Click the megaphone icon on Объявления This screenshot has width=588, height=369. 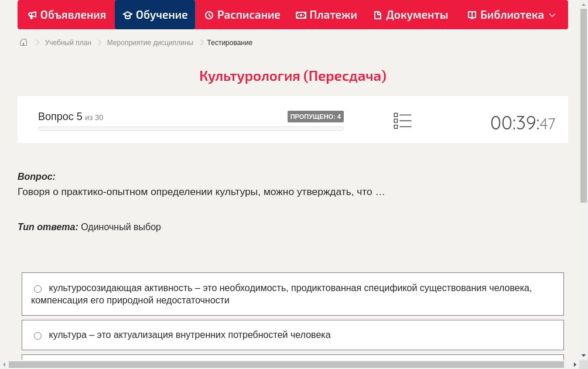32,15
